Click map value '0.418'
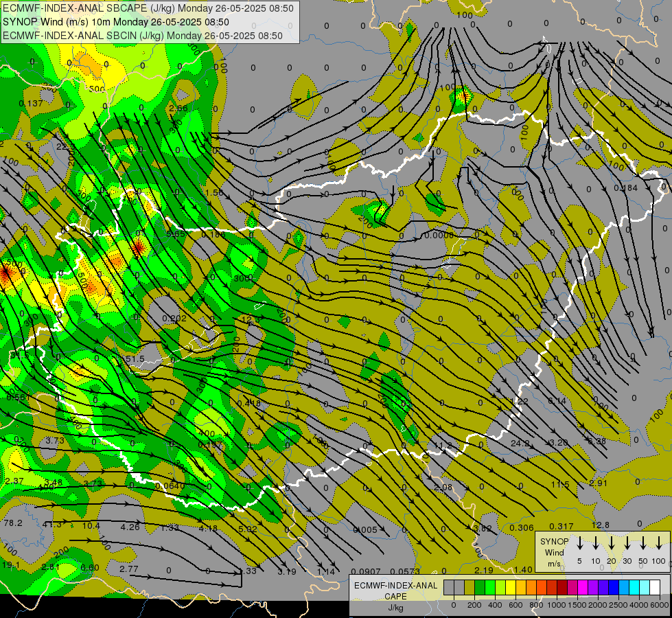Screen dimensions: 672x618 (x=248, y=402)
